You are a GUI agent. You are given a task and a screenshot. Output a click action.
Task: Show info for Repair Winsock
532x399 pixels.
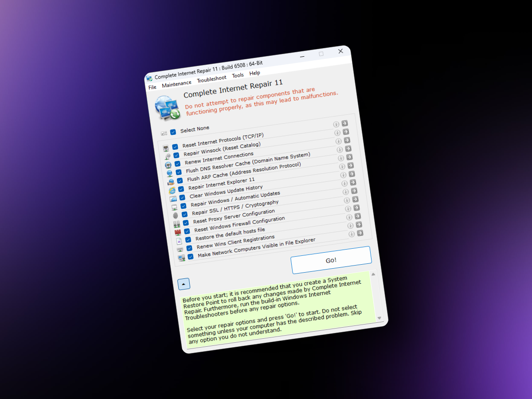point(337,133)
